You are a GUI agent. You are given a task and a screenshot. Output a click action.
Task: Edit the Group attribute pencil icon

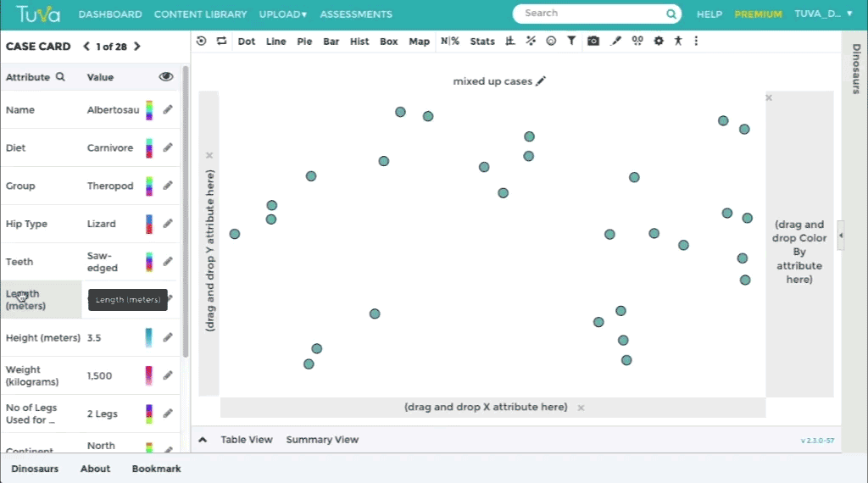pos(168,186)
